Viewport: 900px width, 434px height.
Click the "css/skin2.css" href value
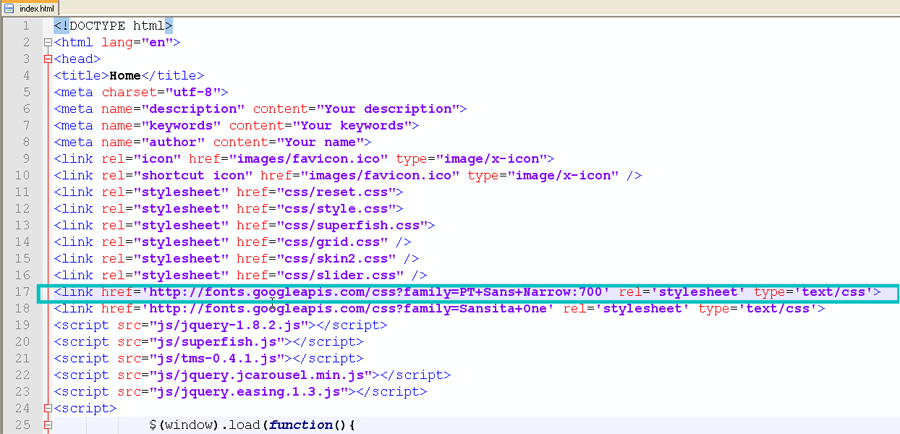(336, 259)
